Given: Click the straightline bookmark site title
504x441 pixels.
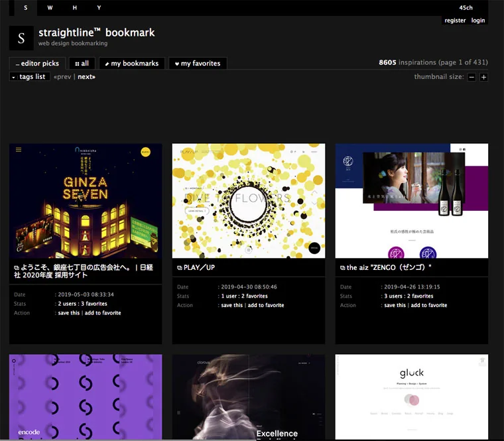Looking at the screenshot, I should tap(96, 32).
